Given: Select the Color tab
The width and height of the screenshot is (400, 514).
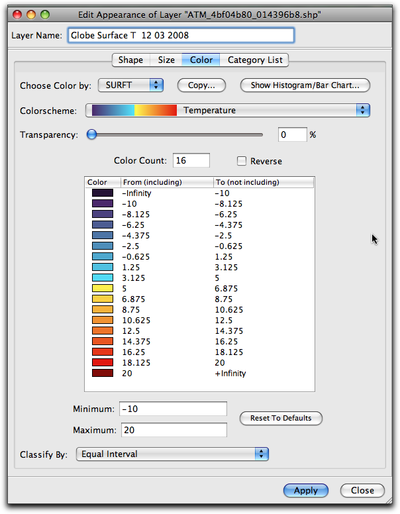Looking at the screenshot, I should pyautogui.click(x=201, y=60).
